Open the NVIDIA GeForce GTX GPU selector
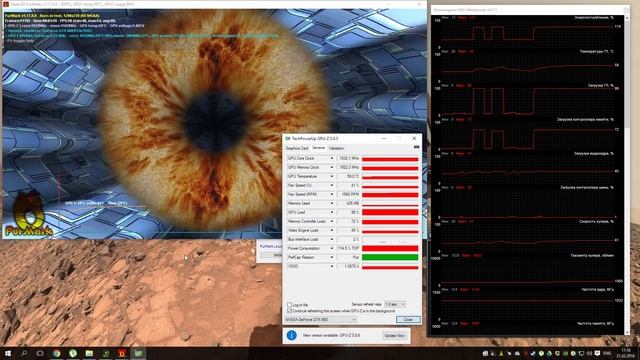 click(320, 320)
